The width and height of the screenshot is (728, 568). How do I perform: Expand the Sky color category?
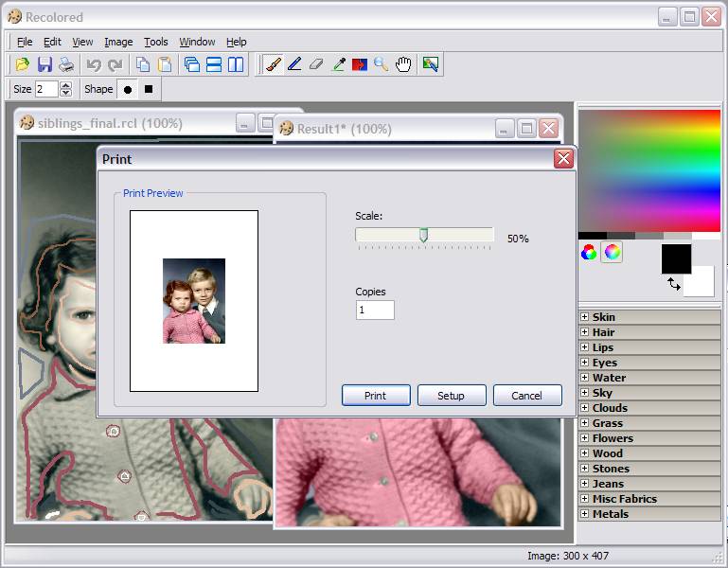(584, 393)
